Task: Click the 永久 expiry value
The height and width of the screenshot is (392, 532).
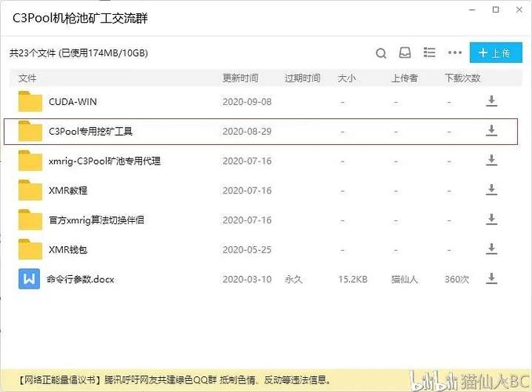Action: [293, 279]
